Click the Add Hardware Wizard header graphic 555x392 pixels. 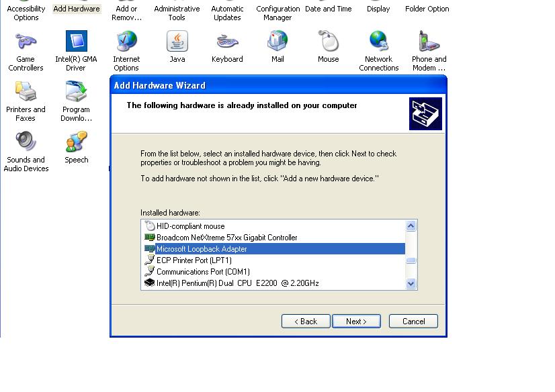(x=425, y=114)
